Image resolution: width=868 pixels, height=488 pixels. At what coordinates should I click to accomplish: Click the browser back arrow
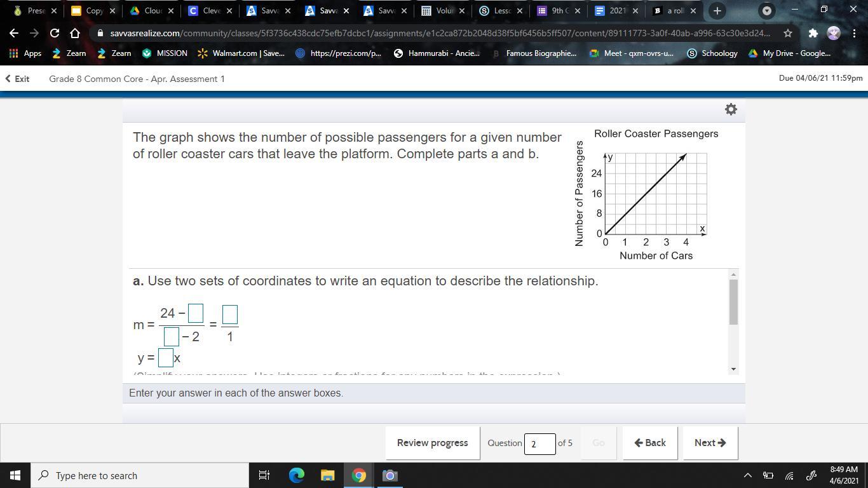pos(14,33)
